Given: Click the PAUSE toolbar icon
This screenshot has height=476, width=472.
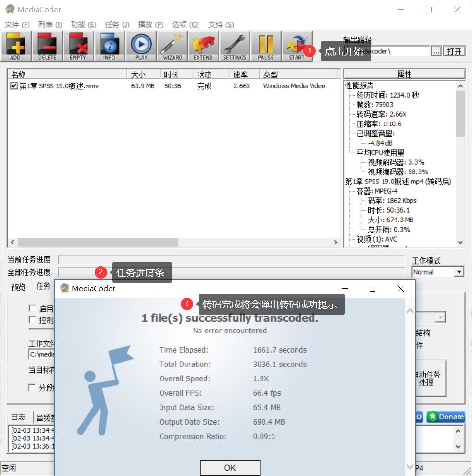Looking at the screenshot, I should tap(265, 46).
